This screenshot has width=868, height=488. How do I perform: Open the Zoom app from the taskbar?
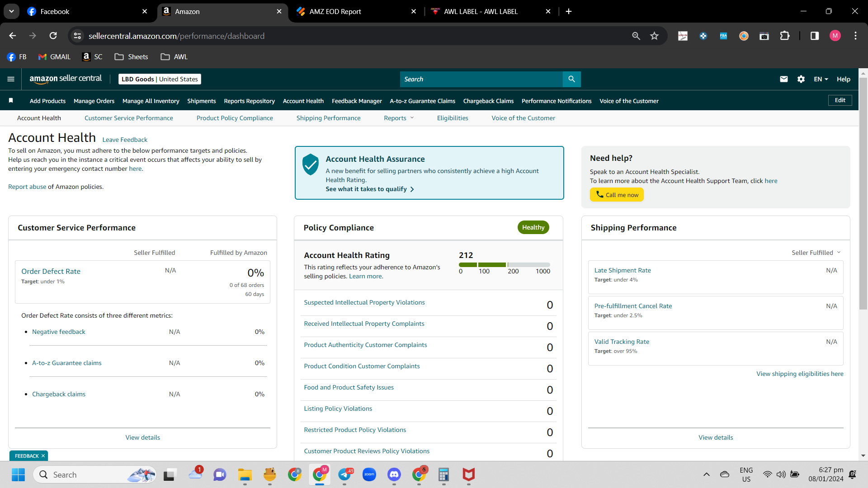pos(369,475)
